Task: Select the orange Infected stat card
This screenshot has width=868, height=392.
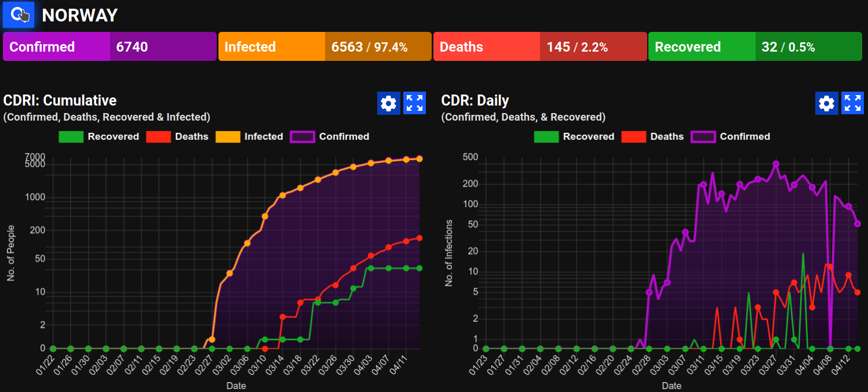Action: click(325, 47)
